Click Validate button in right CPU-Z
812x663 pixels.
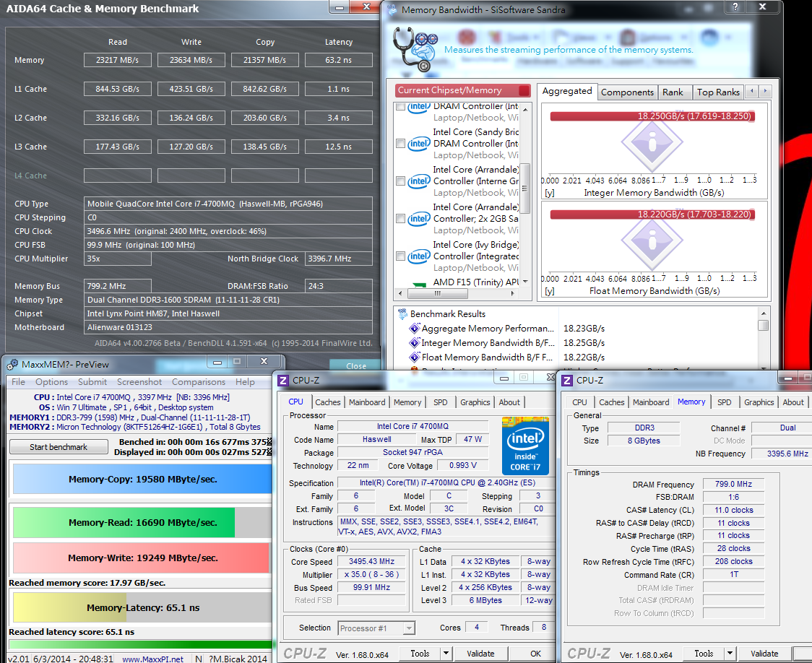[764, 654]
